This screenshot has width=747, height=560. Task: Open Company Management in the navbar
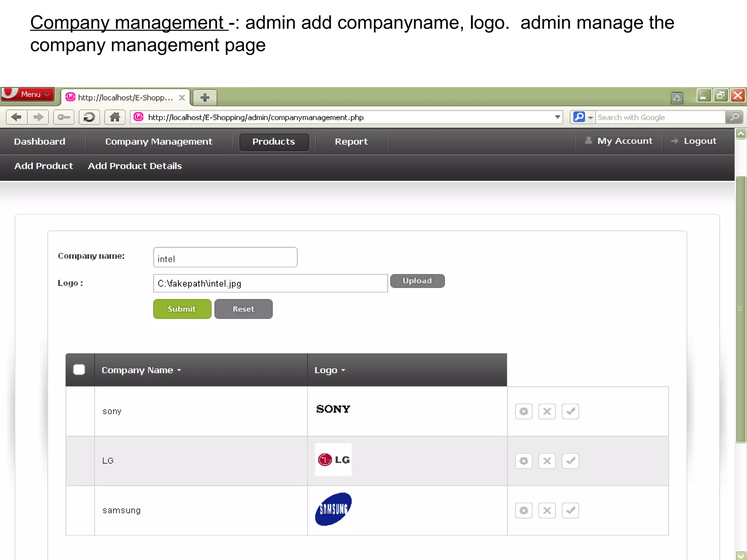[x=159, y=141]
